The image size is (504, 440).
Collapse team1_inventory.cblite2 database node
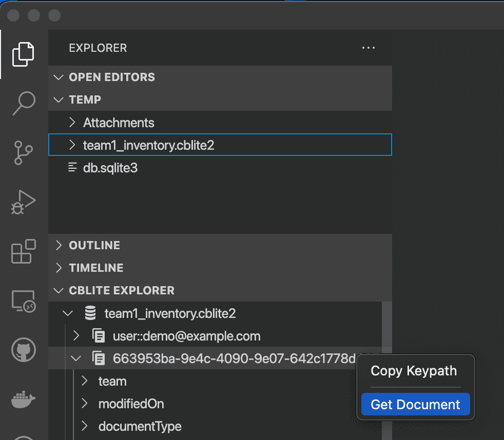click(68, 313)
